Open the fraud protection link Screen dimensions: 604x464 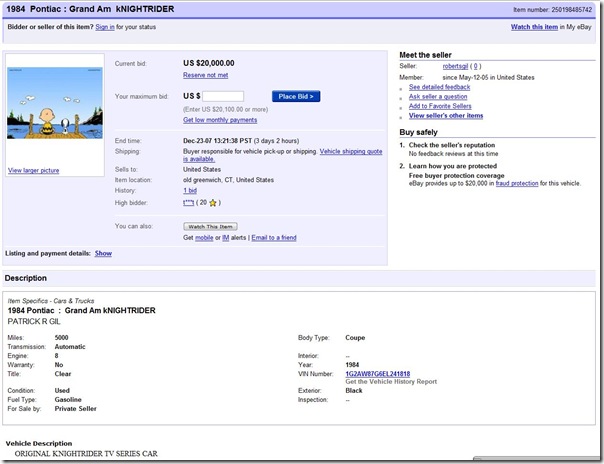517,184
